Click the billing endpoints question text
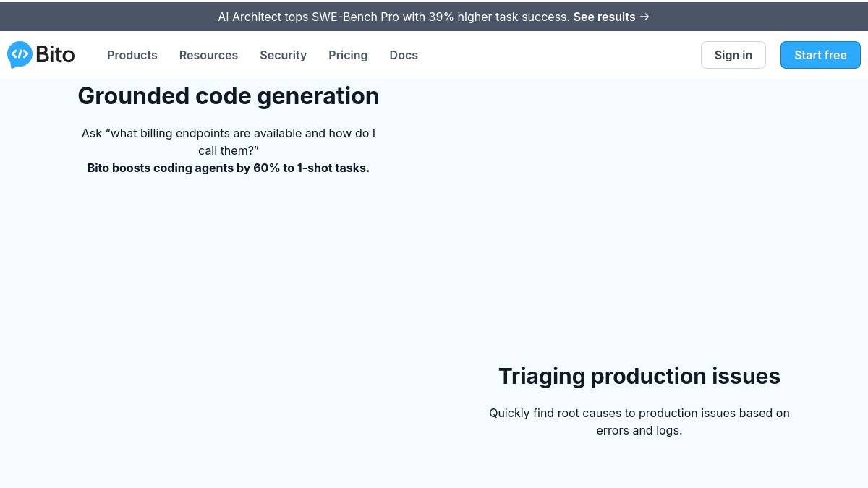The image size is (868, 488). (228, 133)
